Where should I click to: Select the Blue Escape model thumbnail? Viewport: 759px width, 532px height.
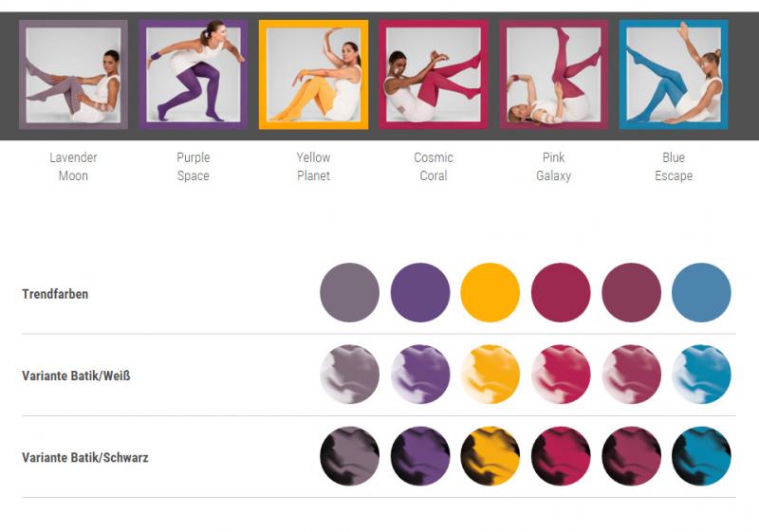pyautogui.click(x=674, y=75)
